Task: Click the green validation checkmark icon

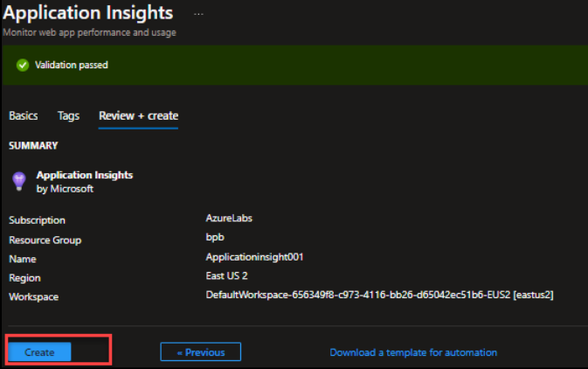Action: (22, 65)
